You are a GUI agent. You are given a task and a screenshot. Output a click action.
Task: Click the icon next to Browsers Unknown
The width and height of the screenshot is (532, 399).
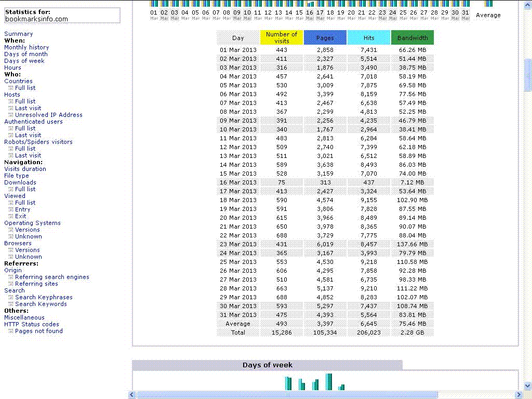[x=10, y=257]
